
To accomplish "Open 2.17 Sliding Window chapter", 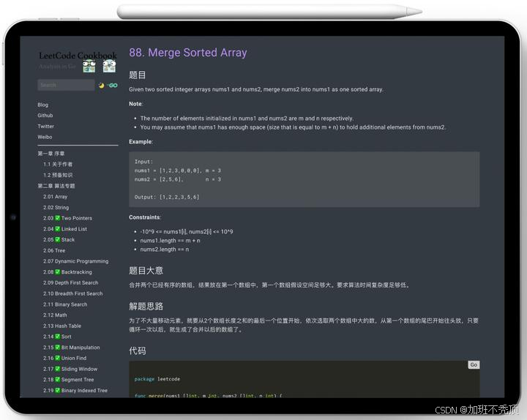I will tap(70, 369).
